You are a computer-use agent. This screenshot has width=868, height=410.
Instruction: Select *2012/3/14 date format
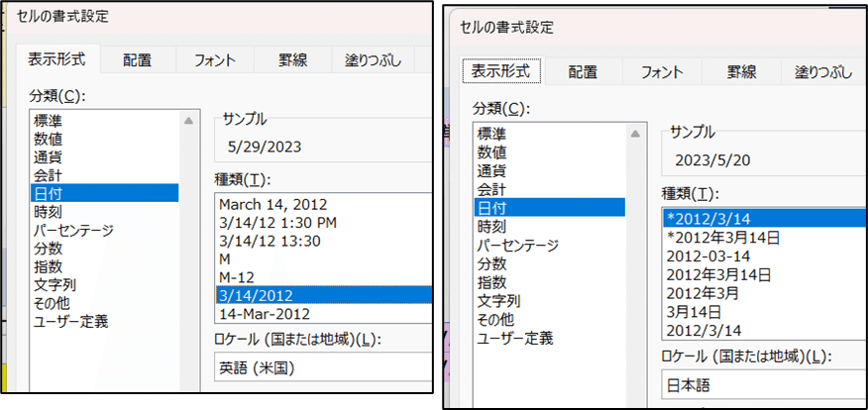pos(765,218)
